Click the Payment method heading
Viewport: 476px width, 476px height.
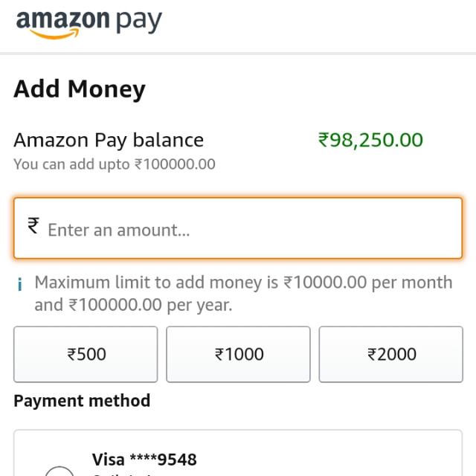tap(82, 401)
